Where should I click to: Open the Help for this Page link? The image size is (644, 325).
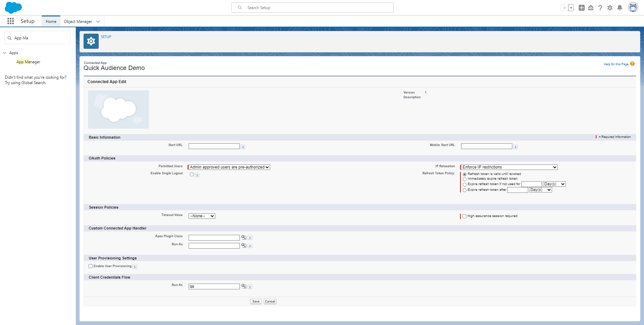[616, 64]
